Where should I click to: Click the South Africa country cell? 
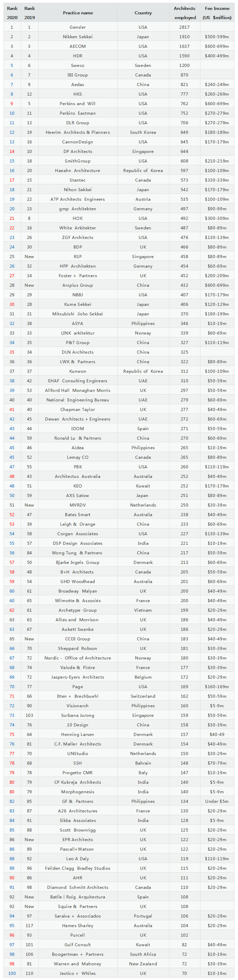tap(143, 954)
